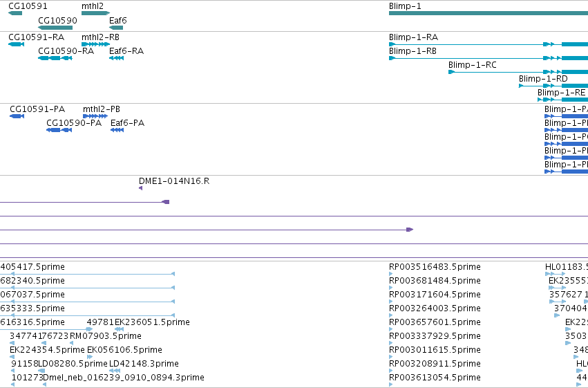Select the RP003516483.5prime EST
This screenshot has height=388, width=588.
[391, 274]
